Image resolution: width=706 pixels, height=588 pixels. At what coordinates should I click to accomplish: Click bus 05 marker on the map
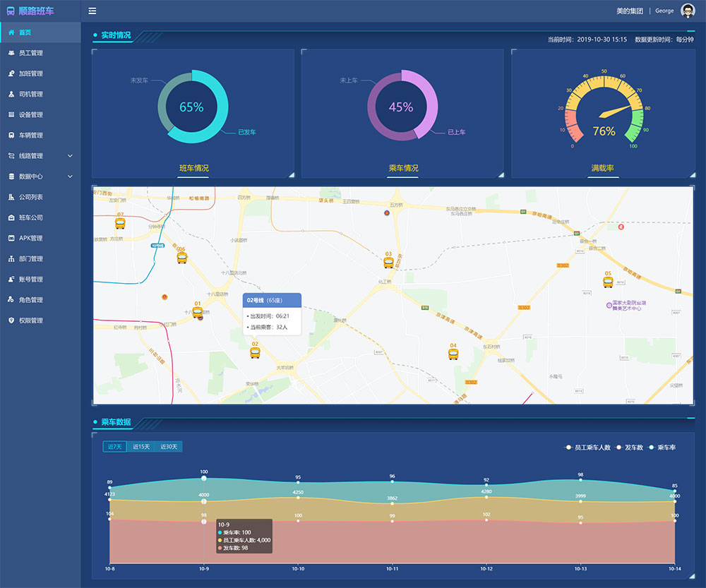(x=608, y=282)
